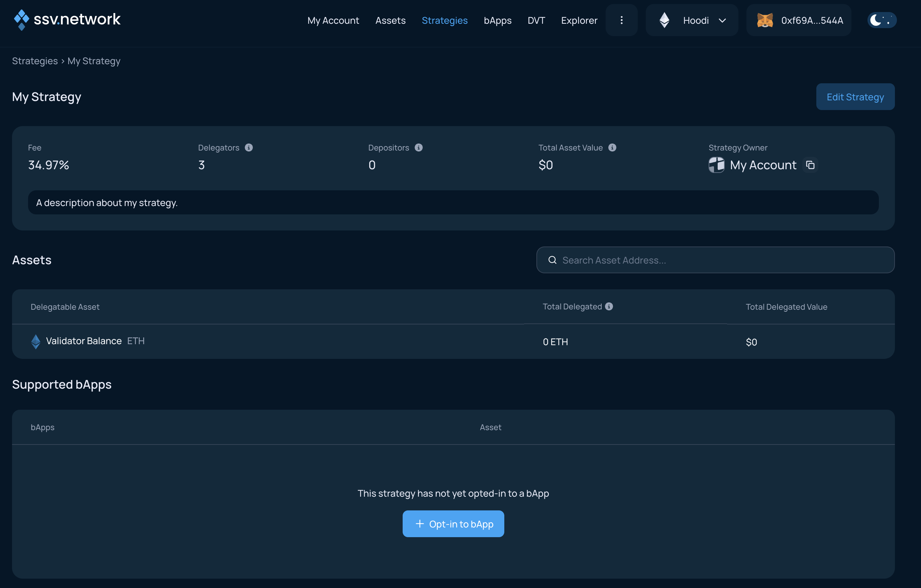Click the MetaMask fox wallet icon
The image size is (921, 588).
[765, 20]
